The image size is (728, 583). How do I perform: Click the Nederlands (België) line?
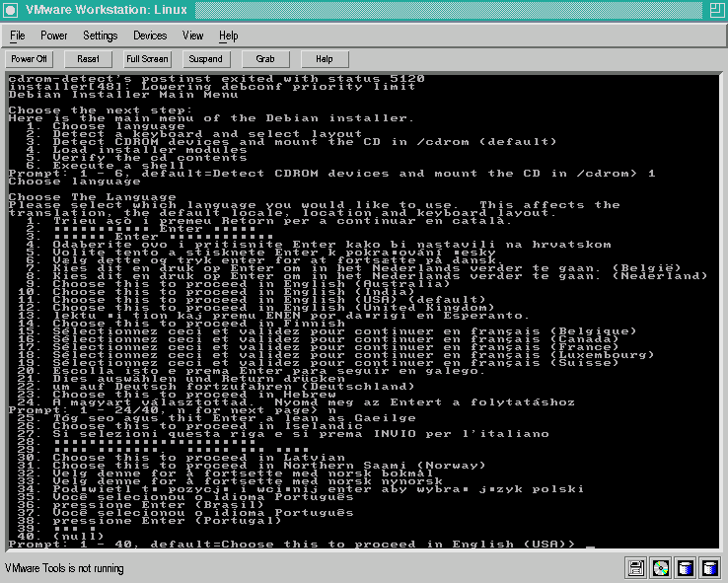(354, 268)
